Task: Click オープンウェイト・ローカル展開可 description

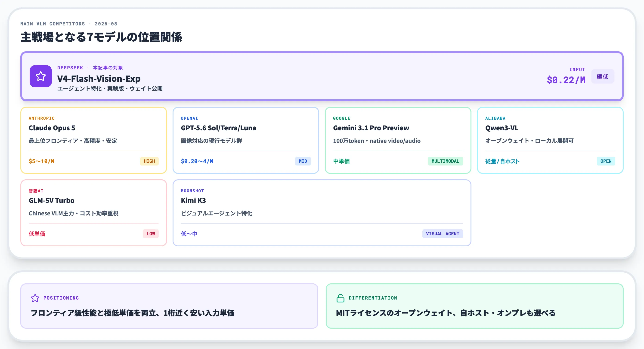Action: 529,141
